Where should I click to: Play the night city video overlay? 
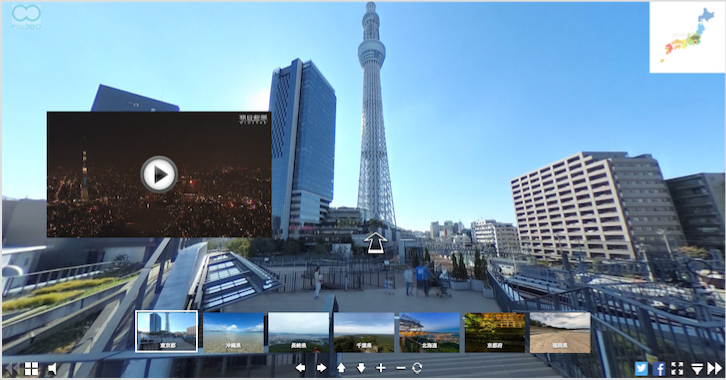159,174
